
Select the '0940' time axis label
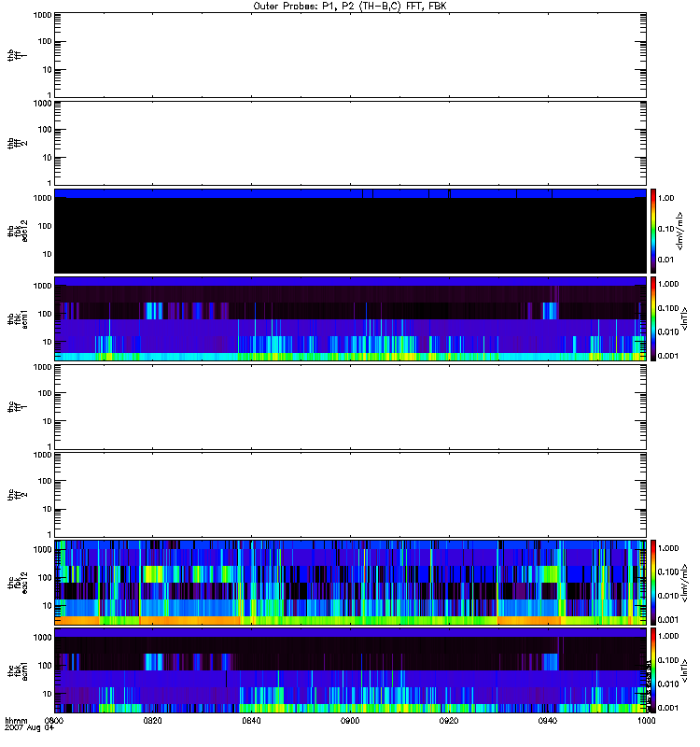click(548, 720)
